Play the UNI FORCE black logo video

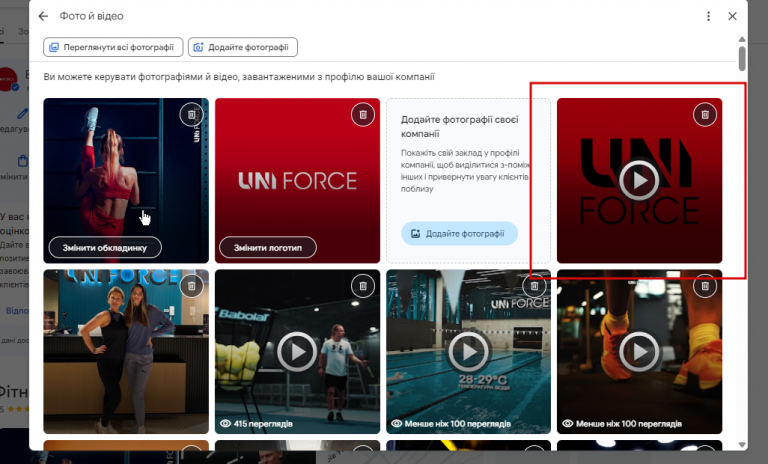pyautogui.click(x=639, y=180)
